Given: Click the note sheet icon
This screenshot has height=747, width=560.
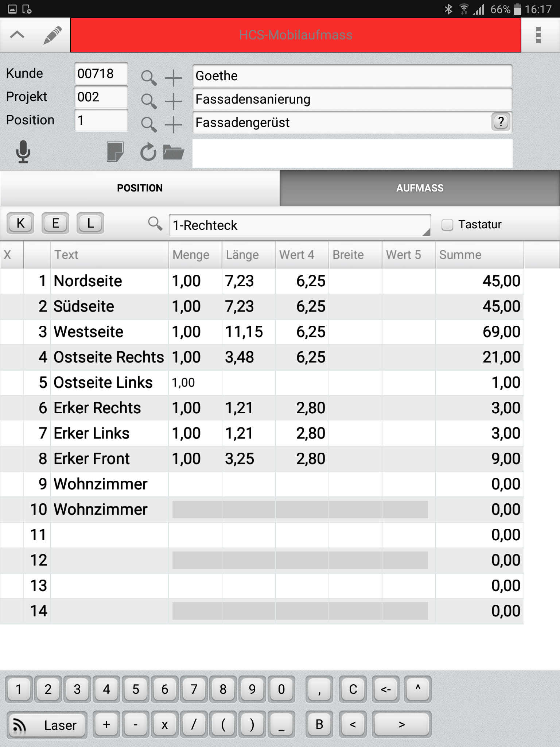Looking at the screenshot, I should 115,152.
